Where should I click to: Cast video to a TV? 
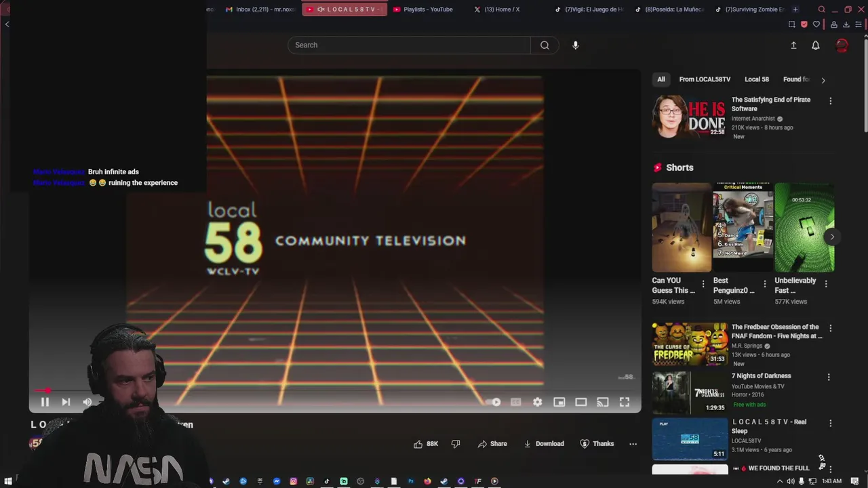tap(603, 402)
